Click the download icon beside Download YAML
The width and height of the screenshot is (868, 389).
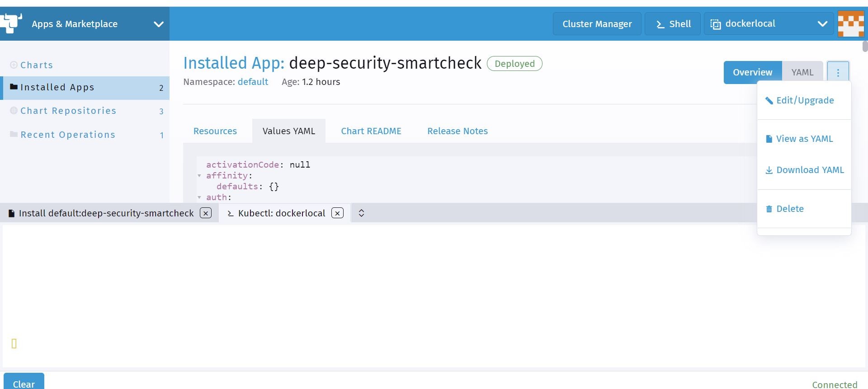tap(769, 170)
